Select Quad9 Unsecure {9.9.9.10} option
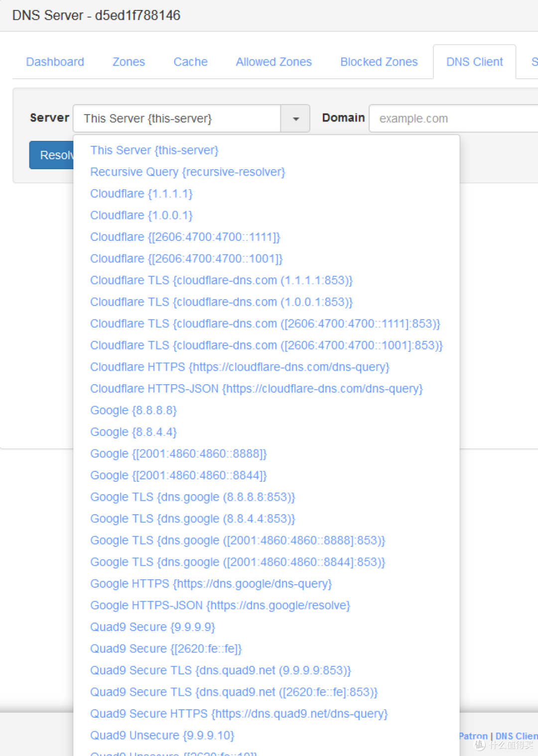 (162, 736)
